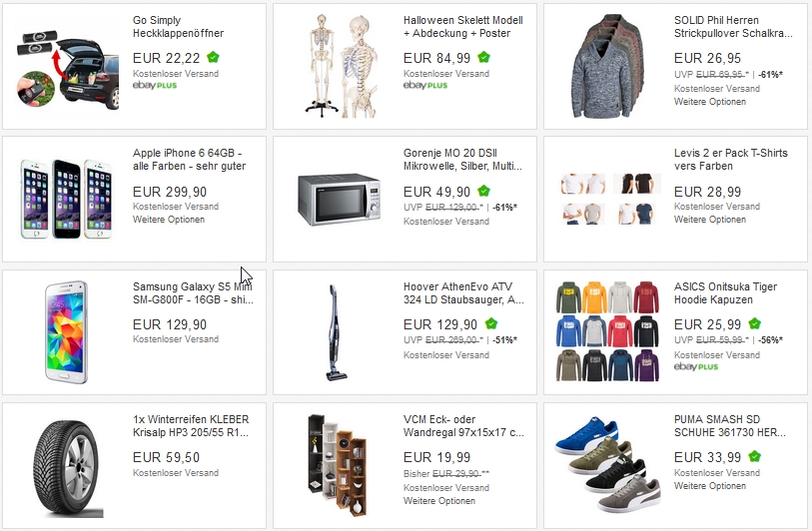
Task: Click the green badge beside EUR 22,22
Action: click(213, 58)
